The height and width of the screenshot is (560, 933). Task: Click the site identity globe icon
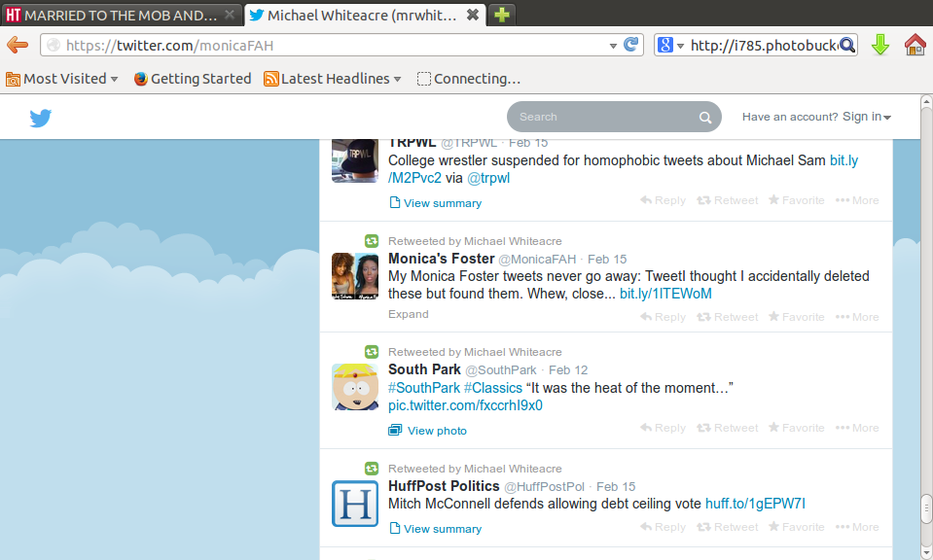click(53, 45)
